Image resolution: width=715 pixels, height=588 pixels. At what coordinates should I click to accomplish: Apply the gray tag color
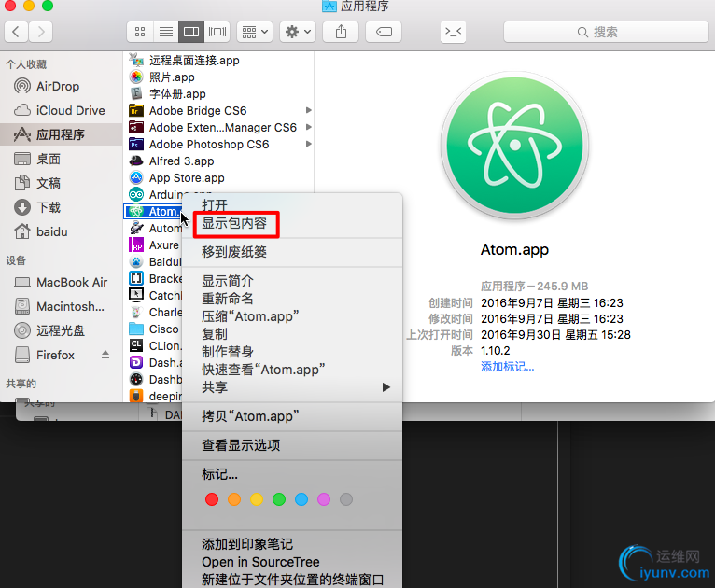point(346,499)
